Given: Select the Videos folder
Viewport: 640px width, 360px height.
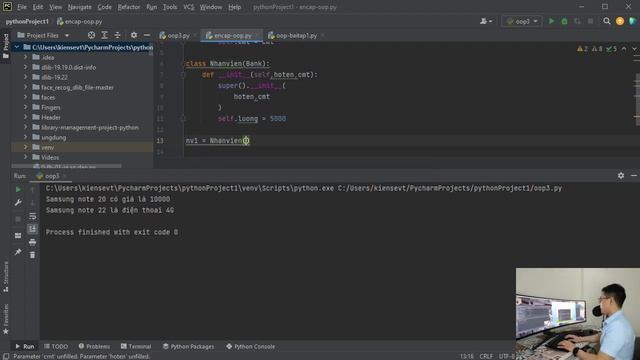Looking at the screenshot, I should click(50, 157).
